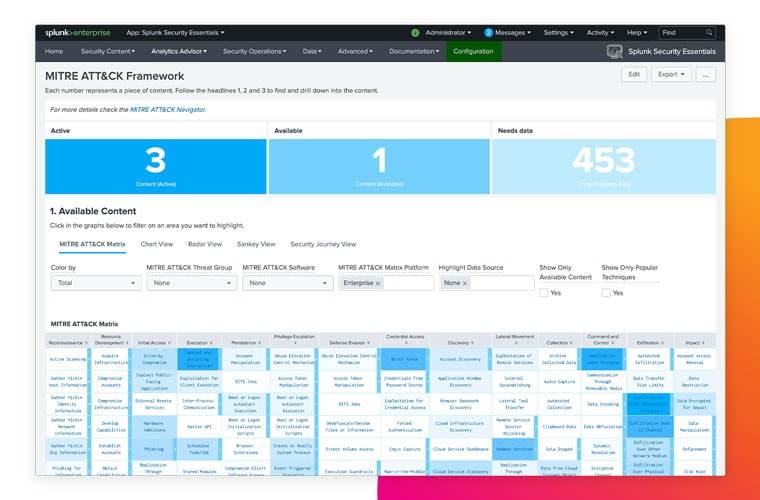Open the Documentation menu
The height and width of the screenshot is (500, 760).
click(x=414, y=51)
